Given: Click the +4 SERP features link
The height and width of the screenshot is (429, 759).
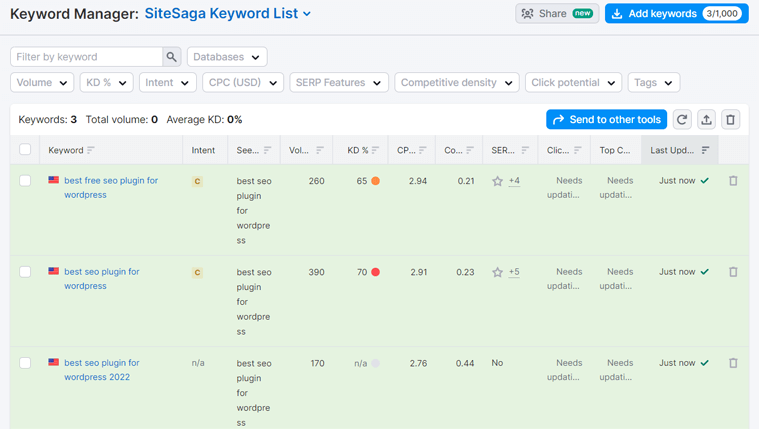Looking at the screenshot, I should (x=514, y=181).
